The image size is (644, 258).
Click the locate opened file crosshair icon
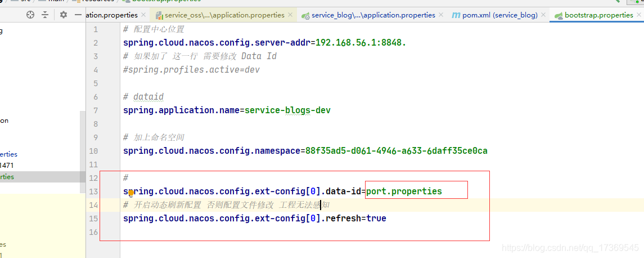point(30,15)
